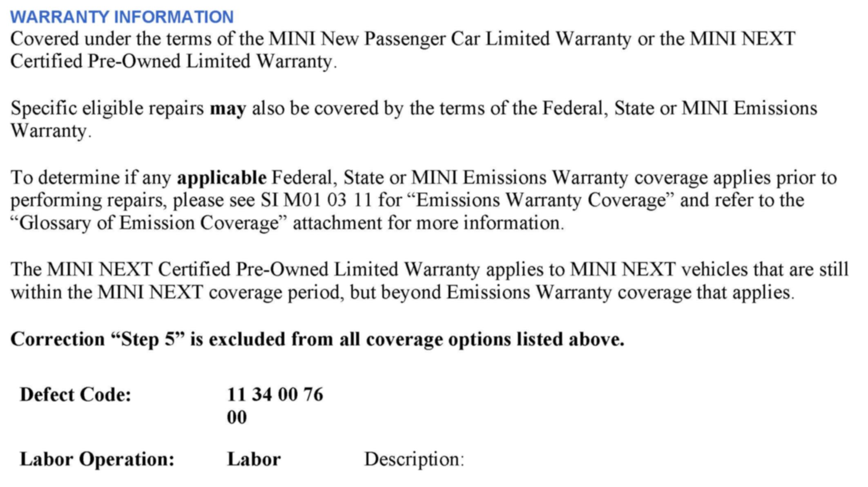Click the "Labor Operation:" label
This screenshot has height=487, width=868.
pyautogui.click(x=97, y=459)
